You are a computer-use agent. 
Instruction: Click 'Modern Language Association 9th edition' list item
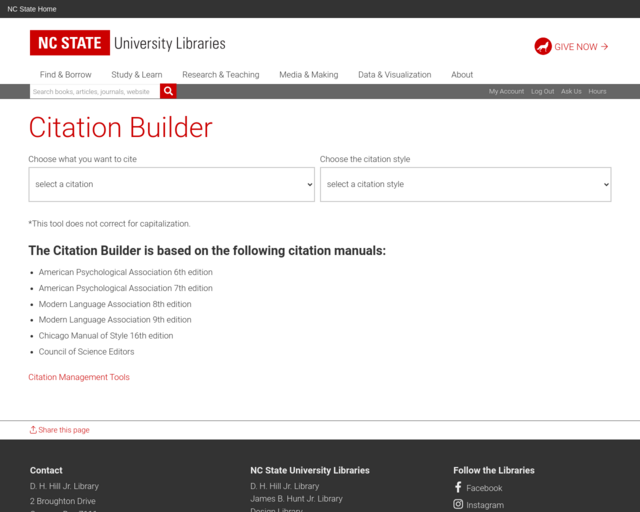(x=115, y=319)
